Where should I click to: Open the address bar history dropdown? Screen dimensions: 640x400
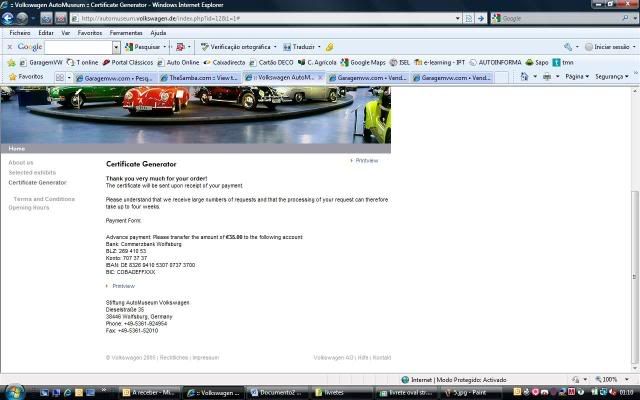tap(458, 18)
